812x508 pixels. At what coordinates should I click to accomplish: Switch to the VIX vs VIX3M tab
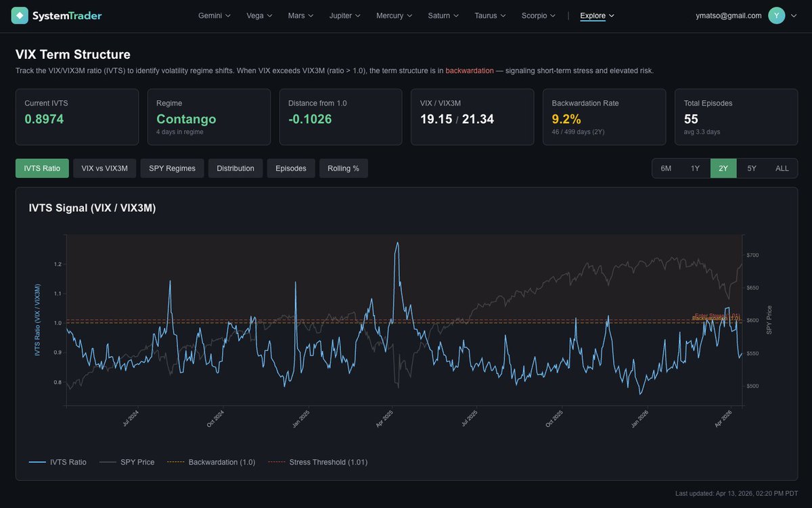coord(104,168)
